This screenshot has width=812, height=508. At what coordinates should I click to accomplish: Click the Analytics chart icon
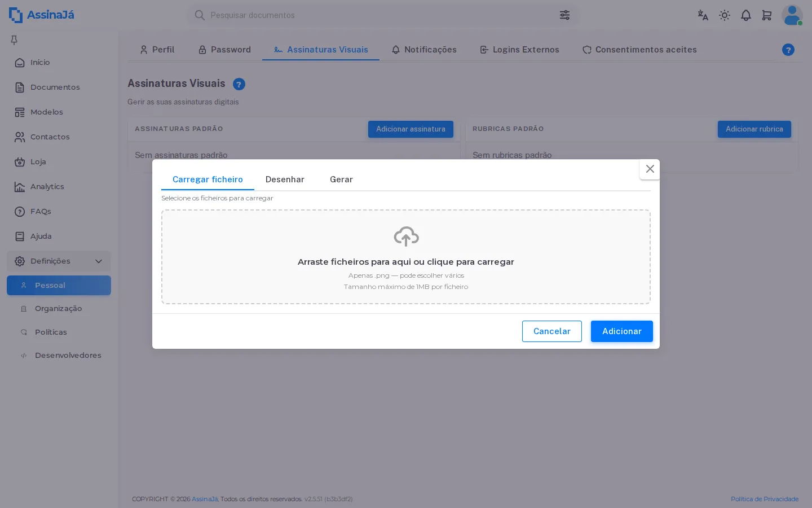(20, 187)
